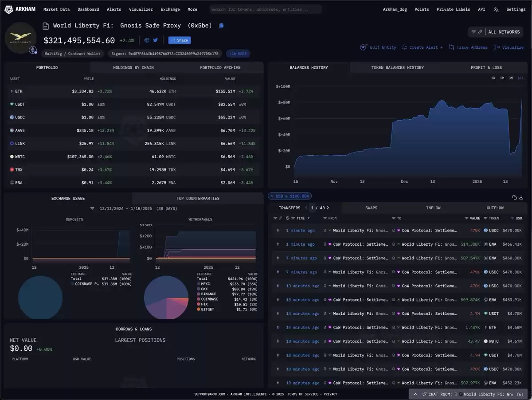Copy the address next to (0x5be)
Image resolution: width=532 pixels, height=400 pixels.
222,26
